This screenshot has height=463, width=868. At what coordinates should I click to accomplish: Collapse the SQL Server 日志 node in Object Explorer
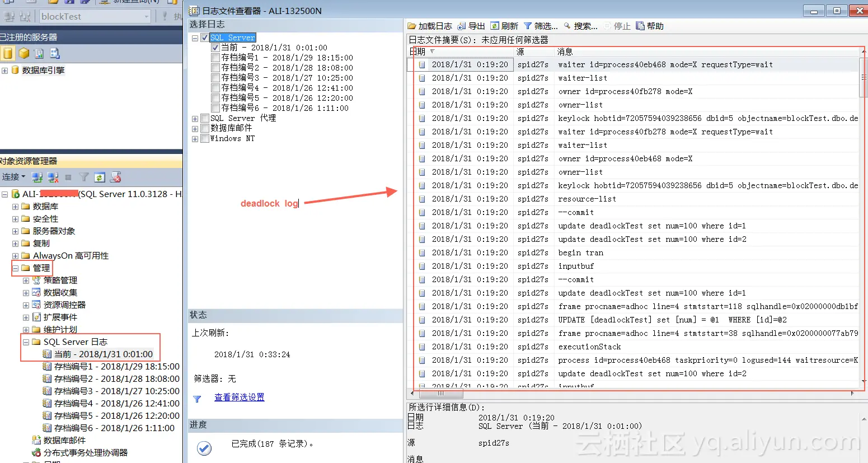(26, 342)
